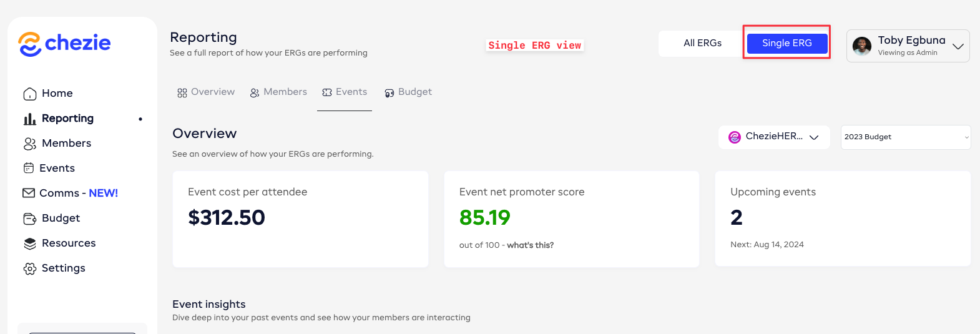Click the Members people icon in sidebar

pyautogui.click(x=29, y=144)
